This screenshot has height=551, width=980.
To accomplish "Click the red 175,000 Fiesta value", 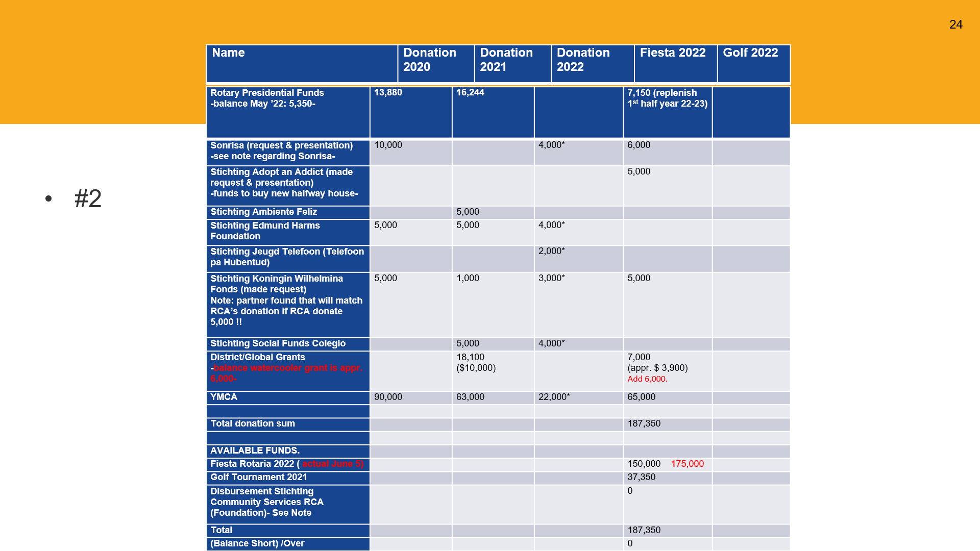I will tap(687, 464).
